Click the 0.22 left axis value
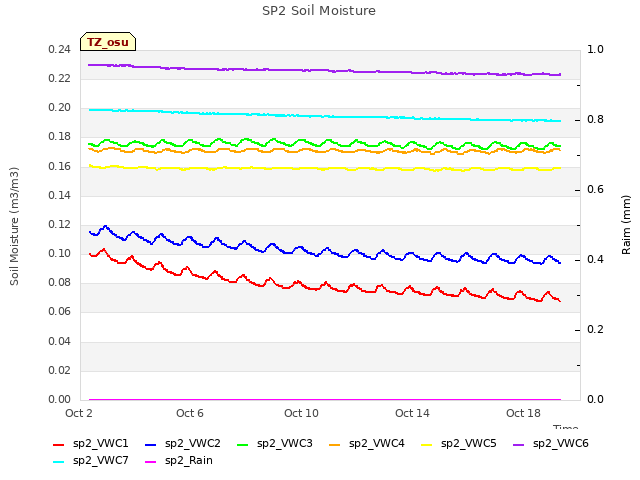 [x=60, y=79]
